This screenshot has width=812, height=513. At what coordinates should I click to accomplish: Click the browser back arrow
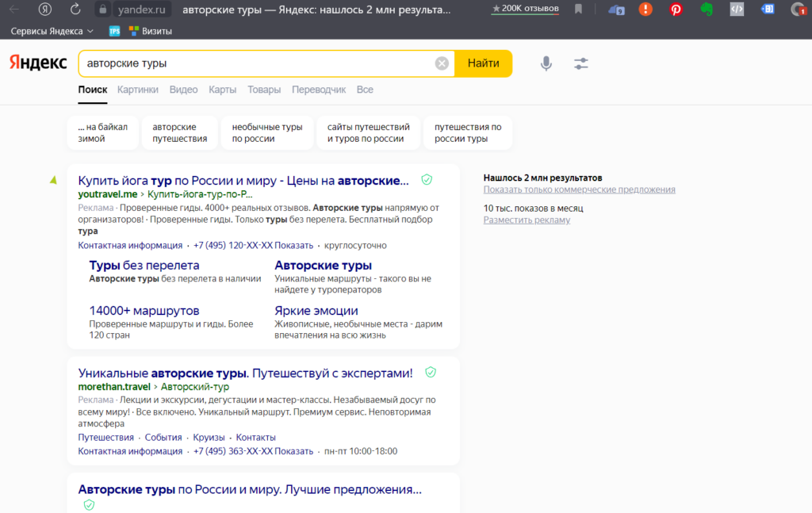click(14, 10)
